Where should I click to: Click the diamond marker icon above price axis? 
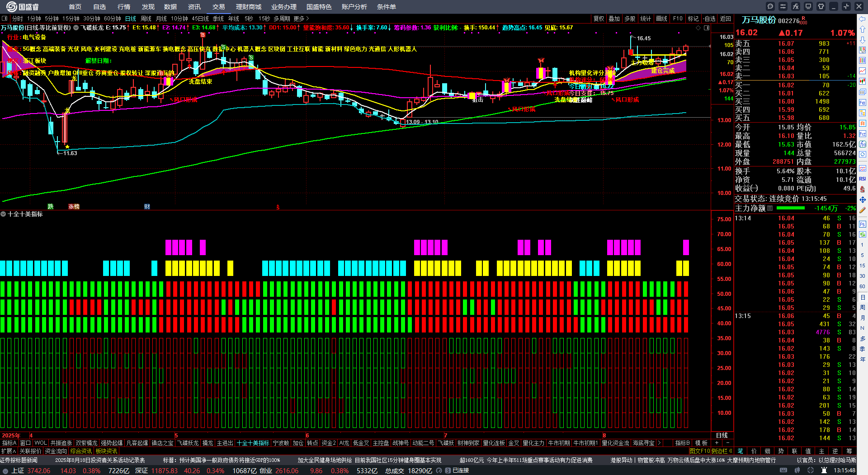pos(698,28)
